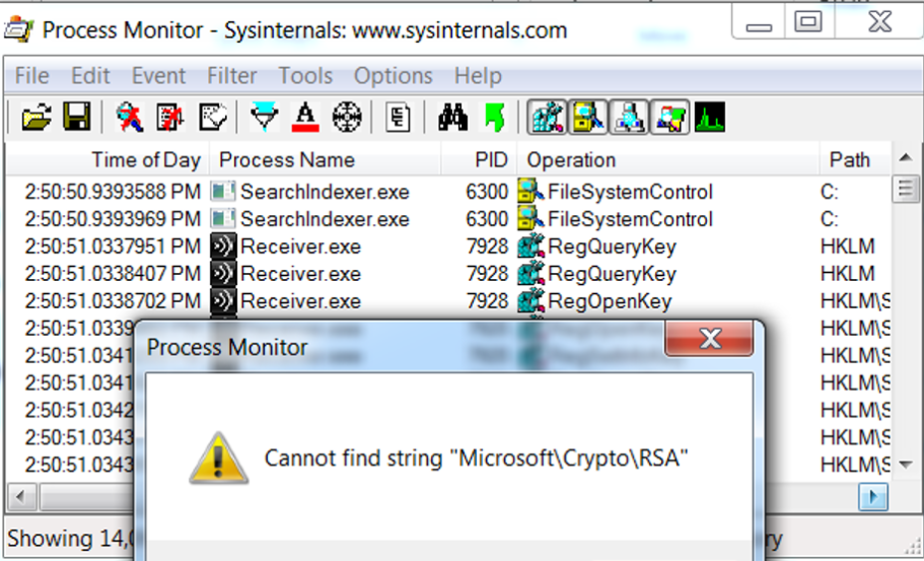Image resolution: width=924 pixels, height=561 pixels.
Task: Select the Receiver.exe row at 2:50:51.0337951 PM
Action: [448, 246]
